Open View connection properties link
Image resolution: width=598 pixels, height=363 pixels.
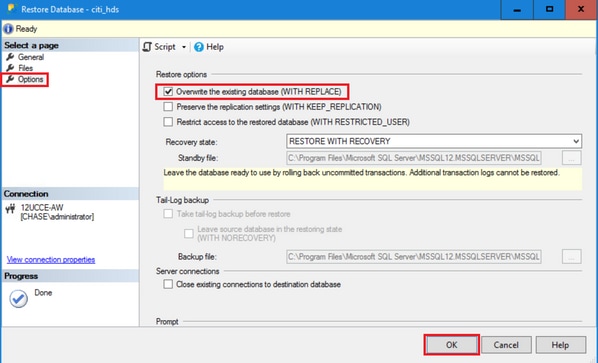(x=51, y=260)
